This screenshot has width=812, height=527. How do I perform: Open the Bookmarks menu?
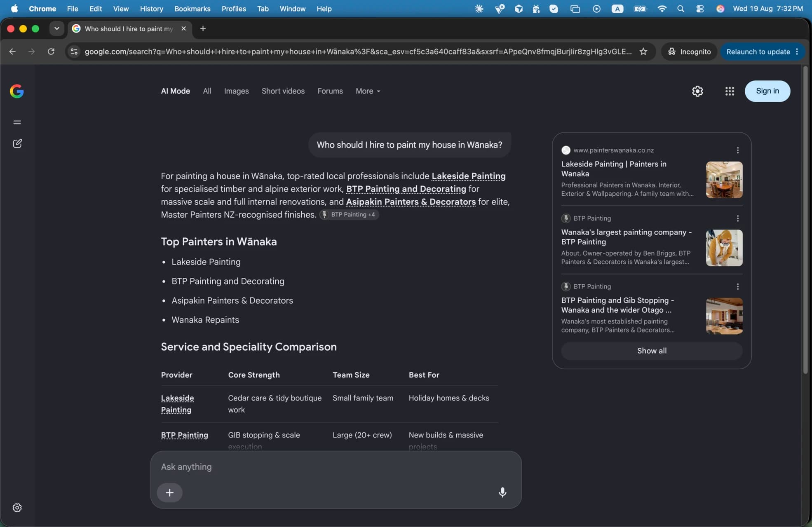tap(192, 9)
